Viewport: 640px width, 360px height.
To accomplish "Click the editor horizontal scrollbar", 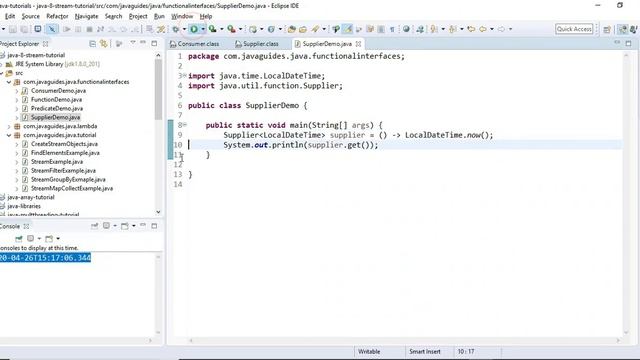I will tap(404, 340).
